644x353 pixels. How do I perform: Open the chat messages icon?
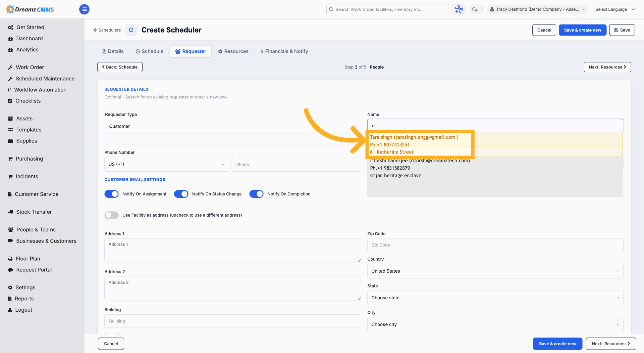pos(475,9)
